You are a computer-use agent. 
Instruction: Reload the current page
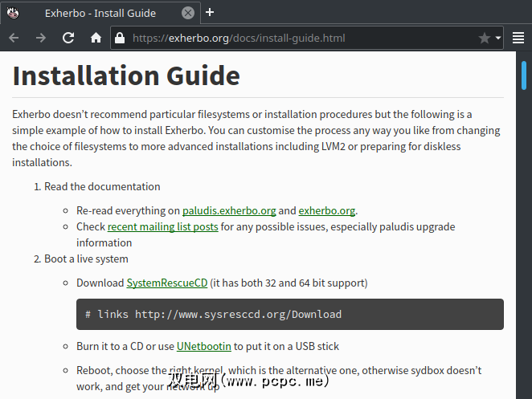click(x=68, y=38)
